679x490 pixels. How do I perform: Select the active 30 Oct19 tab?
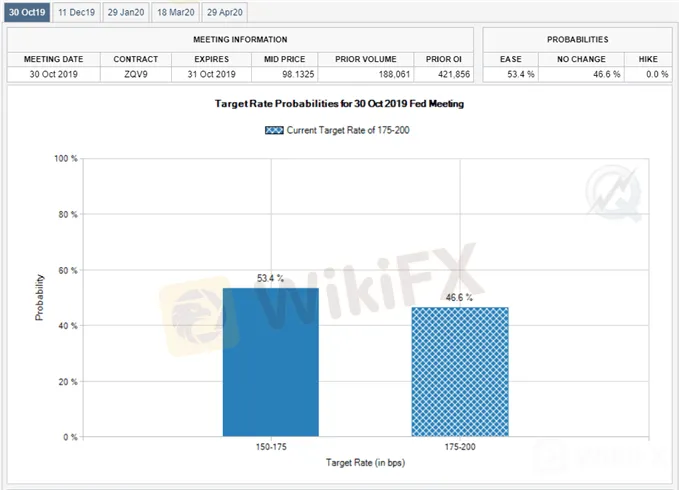click(26, 13)
